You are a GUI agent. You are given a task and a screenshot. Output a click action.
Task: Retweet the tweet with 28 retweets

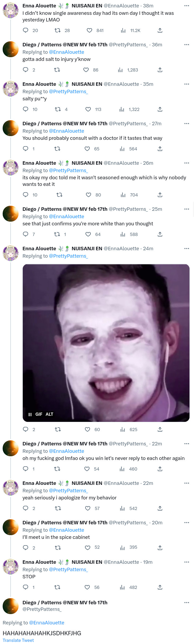[57, 30]
